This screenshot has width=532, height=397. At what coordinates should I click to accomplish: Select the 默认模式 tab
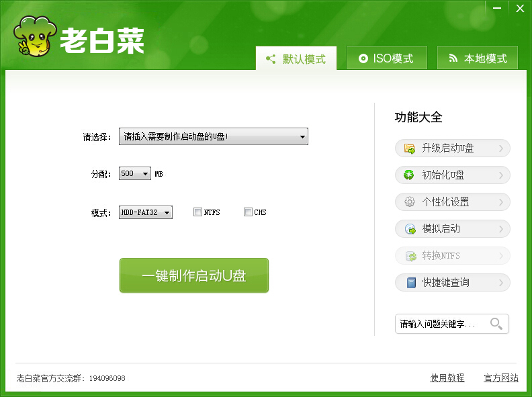(296, 59)
